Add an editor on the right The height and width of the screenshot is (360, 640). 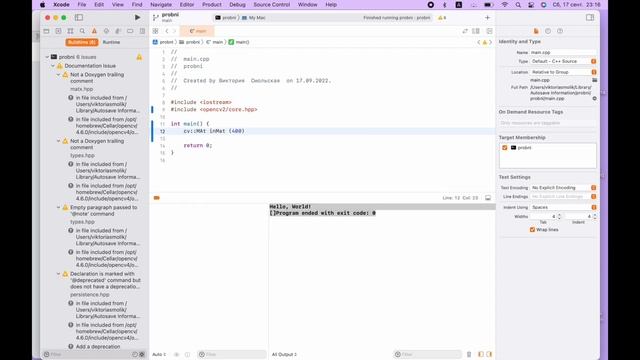489,31
